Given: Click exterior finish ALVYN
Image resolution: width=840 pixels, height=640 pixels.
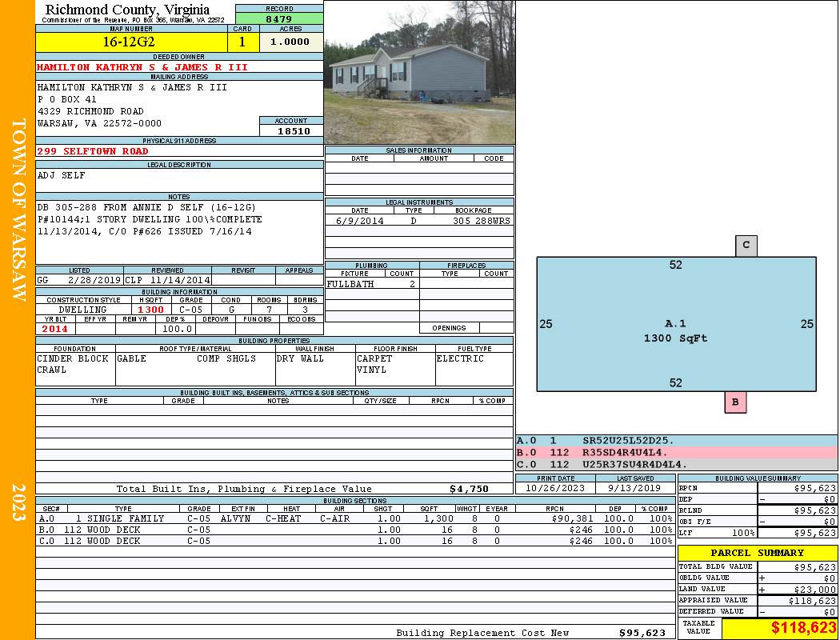Looking at the screenshot, I should pos(235,518).
